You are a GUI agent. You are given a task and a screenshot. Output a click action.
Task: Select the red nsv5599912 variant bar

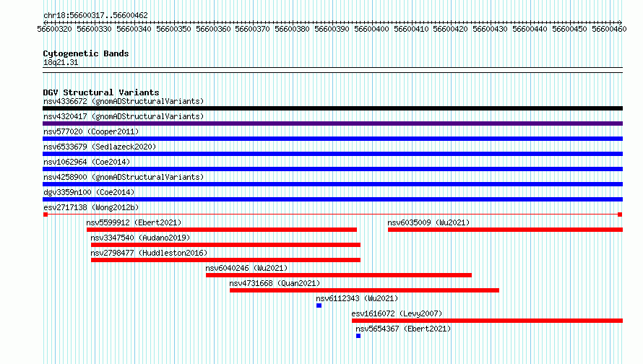222,230
